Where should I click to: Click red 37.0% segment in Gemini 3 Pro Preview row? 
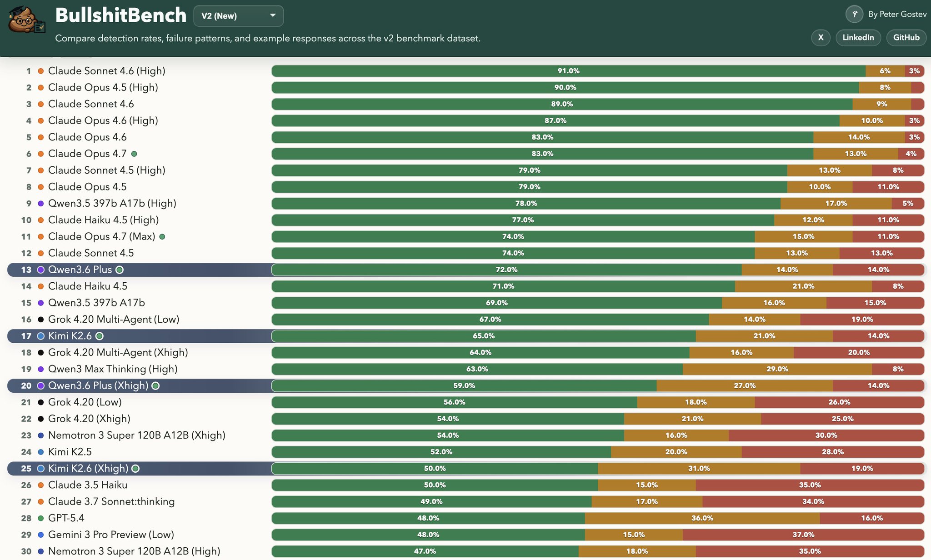(803, 535)
